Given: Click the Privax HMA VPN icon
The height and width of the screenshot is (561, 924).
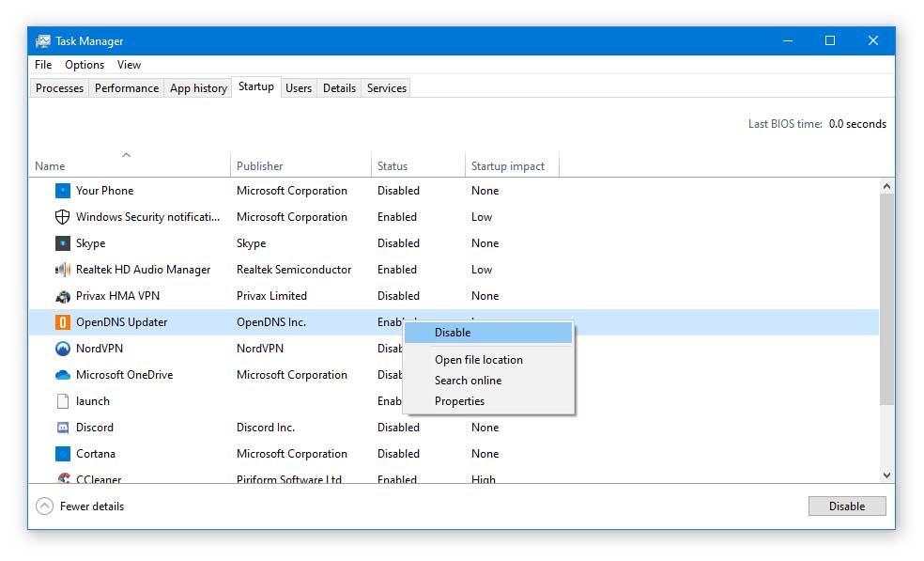Looking at the screenshot, I should pyautogui.click(x=63, y=296).
